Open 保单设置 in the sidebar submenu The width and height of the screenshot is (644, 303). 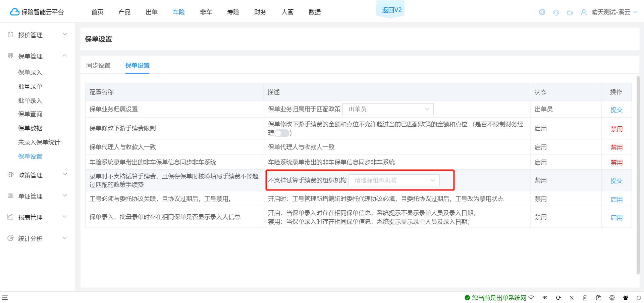point(30,157)
